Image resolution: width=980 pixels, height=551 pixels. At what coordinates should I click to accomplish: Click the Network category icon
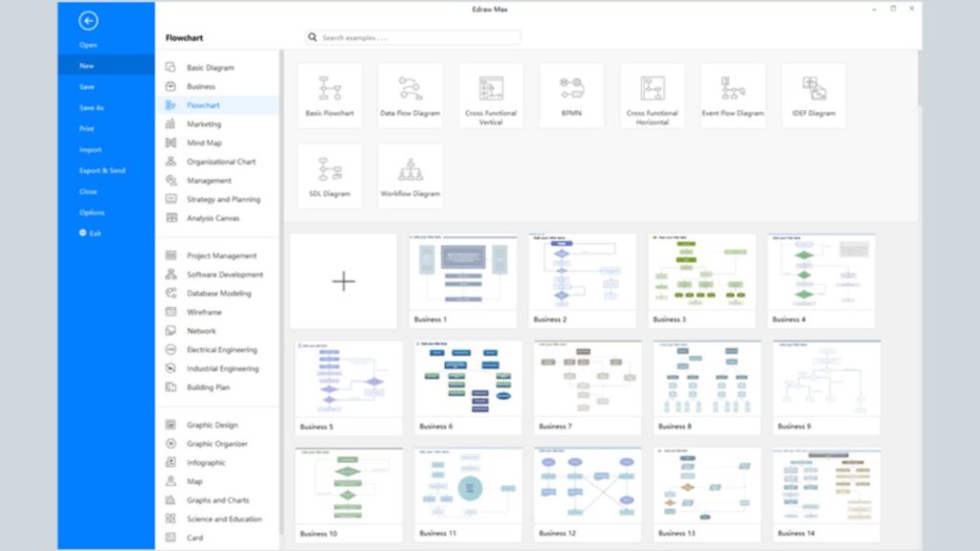point(170,330)
